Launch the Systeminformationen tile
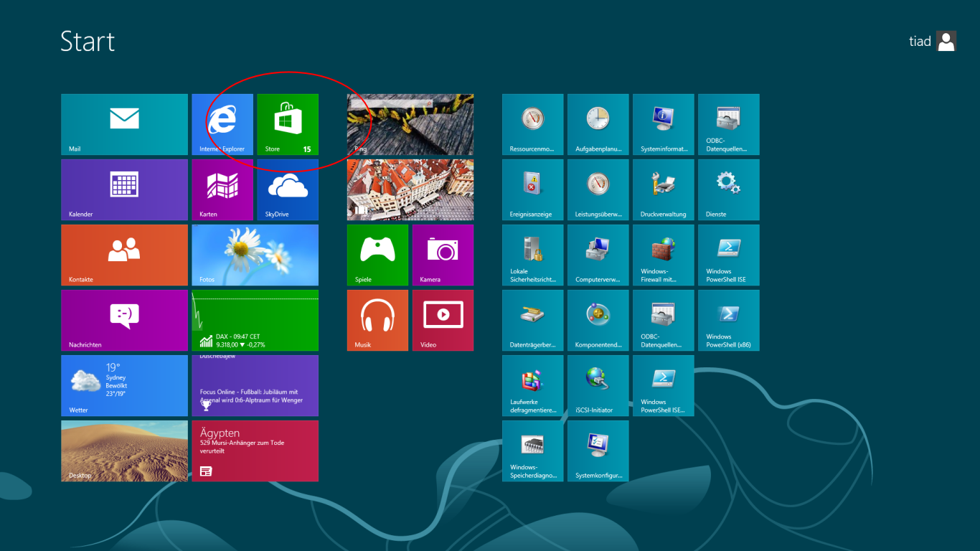The width and height of the screenshot is (980, 551). 663,124
